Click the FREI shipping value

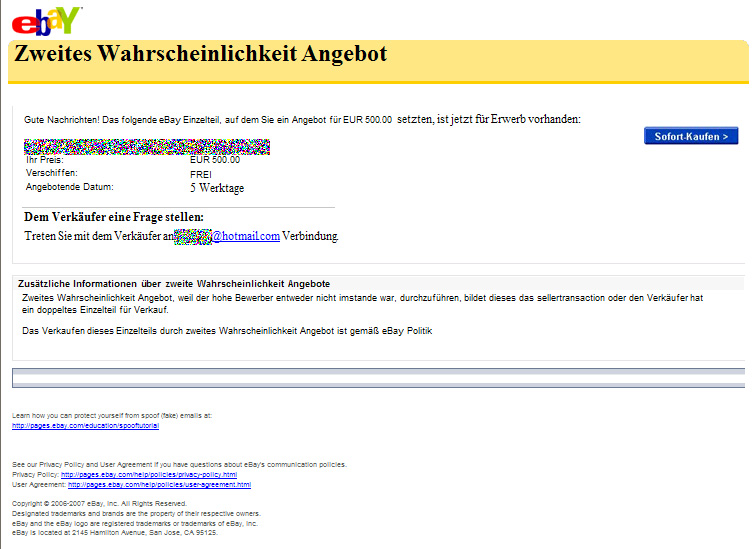(x=201, y=174)
